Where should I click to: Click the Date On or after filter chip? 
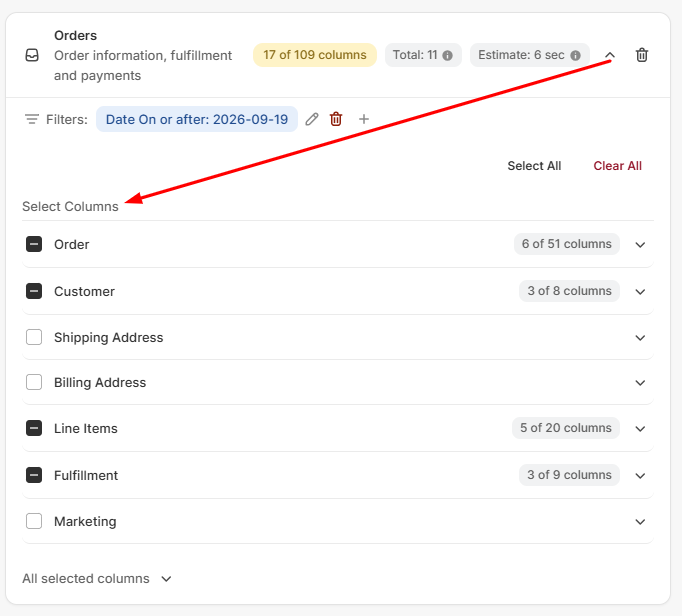[x=197, y=119]
